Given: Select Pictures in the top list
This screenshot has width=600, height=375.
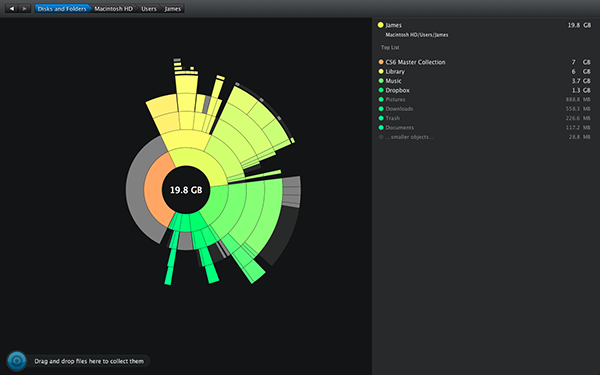Looking at the screenshot, I should coord(395,99).
